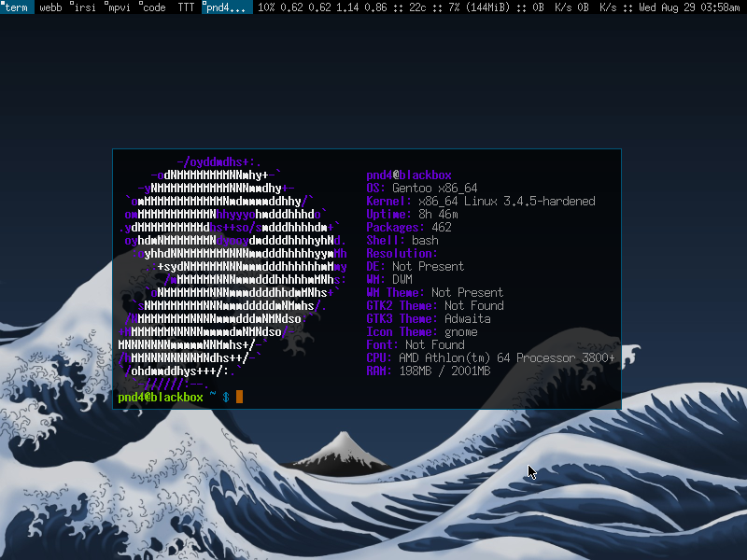Click the 7% (144MiB) memory status
This screenshot has height=560, width=747.
click(x=479, y=7)
